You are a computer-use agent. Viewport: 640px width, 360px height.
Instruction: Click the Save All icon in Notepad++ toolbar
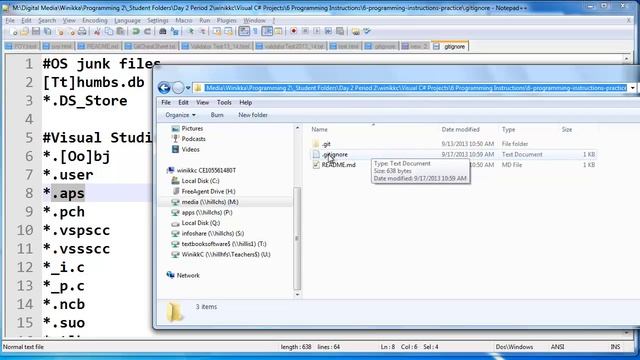[48, 31]
